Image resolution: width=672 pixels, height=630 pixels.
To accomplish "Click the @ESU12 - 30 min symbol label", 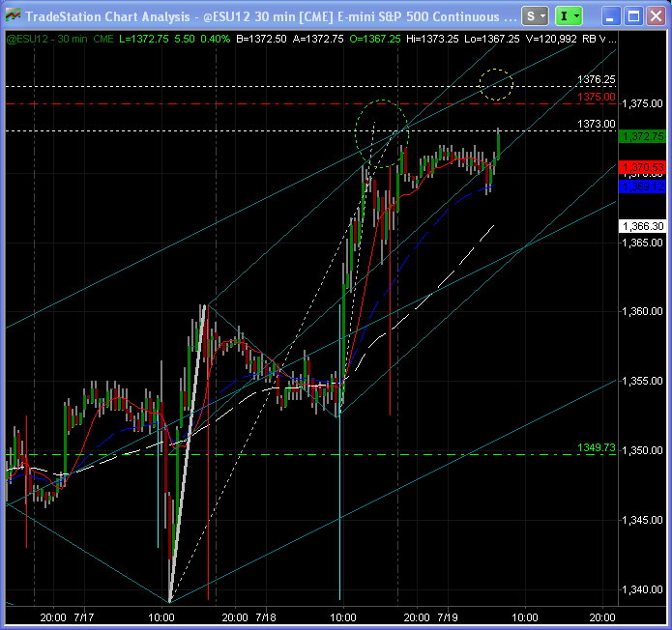I will click(x=46, y=39).
